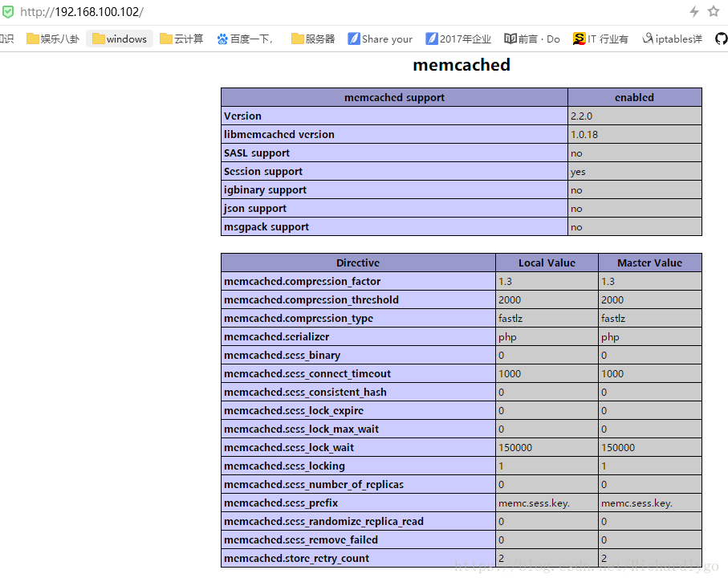Image resolution: width=728 pixels, height=582 pixels.
Task: Click the Directive column header
Action: tap(358, 263)
